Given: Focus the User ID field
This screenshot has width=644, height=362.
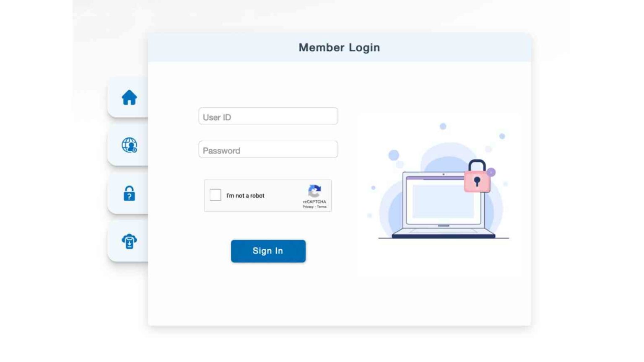Looking at the screenshot, I should click(x=268, y=116).
